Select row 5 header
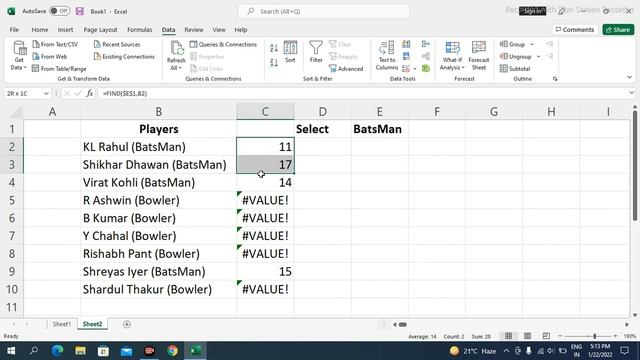 click(12, 200)
